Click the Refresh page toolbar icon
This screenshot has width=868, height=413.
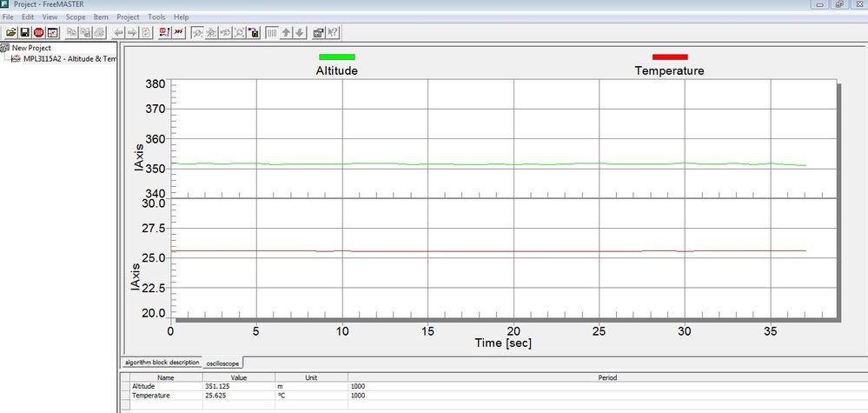(x=145, y=33)
